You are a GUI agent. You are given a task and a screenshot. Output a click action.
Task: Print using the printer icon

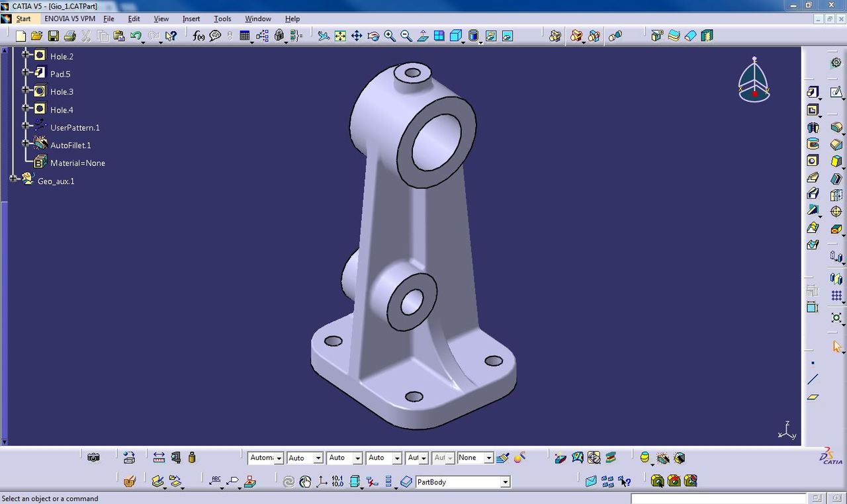coord(69,36)
